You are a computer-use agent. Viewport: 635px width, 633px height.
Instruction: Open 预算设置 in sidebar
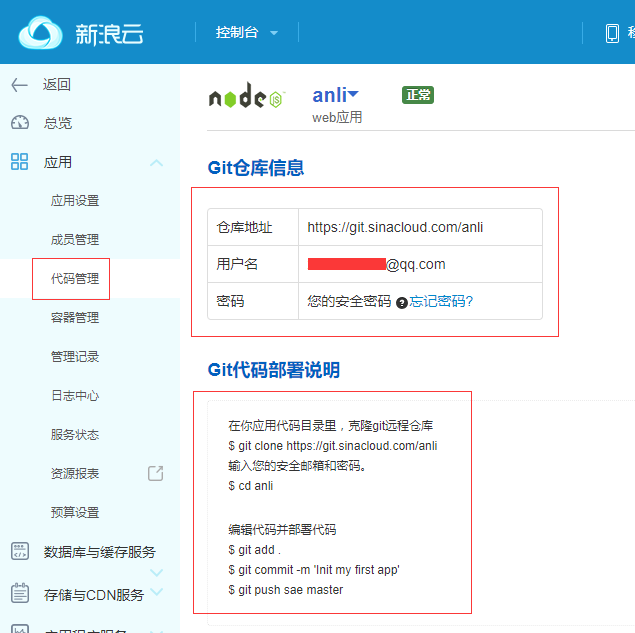75,512
